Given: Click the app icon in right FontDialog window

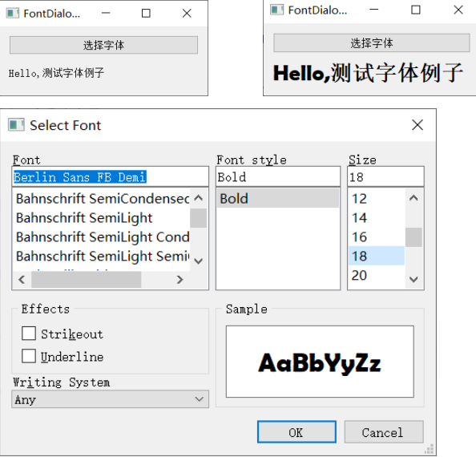Looking at the screenshot, I should (x=276, y=10).
